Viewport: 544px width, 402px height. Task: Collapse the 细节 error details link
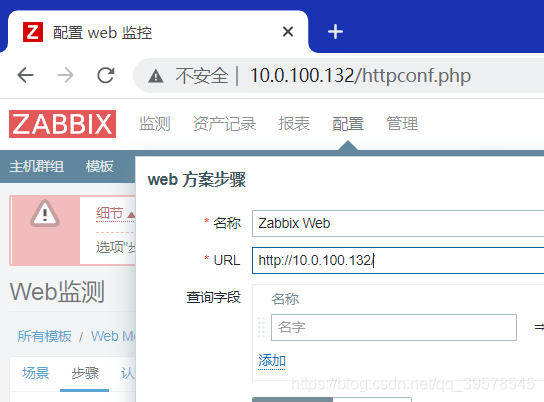click(115, 214)
